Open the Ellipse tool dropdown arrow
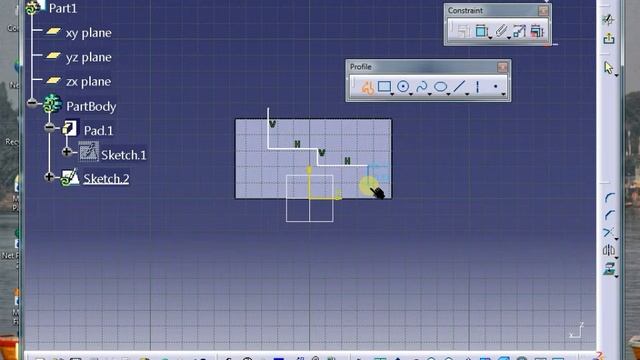The image size is (640, 360). click(449, 94)
